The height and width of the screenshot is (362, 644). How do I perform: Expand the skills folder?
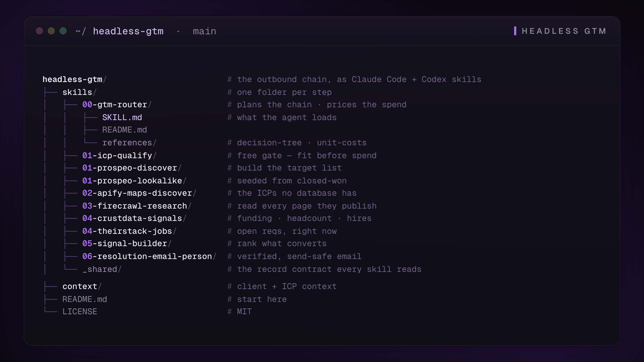[x=79, y=93]
